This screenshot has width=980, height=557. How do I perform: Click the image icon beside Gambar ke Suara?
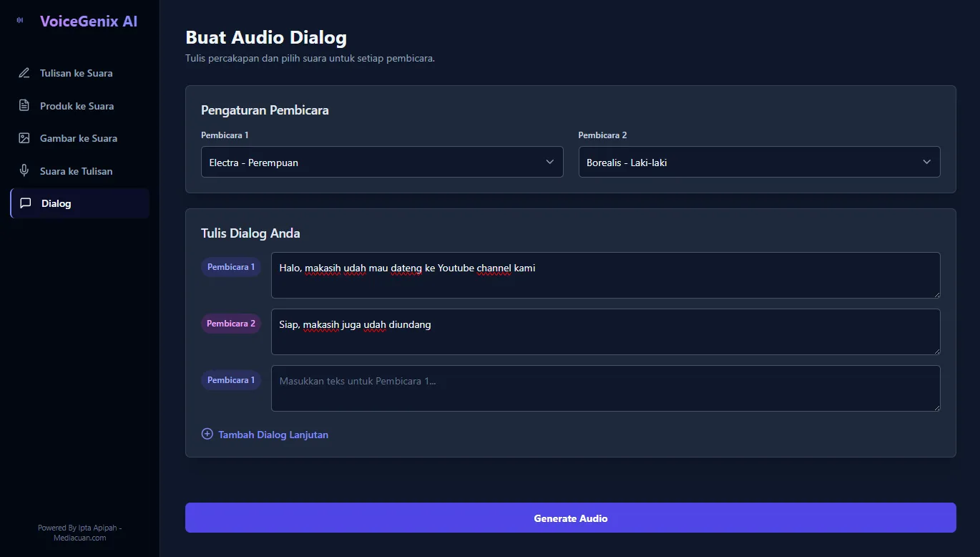pyautogui.click(x=24, y=137)
